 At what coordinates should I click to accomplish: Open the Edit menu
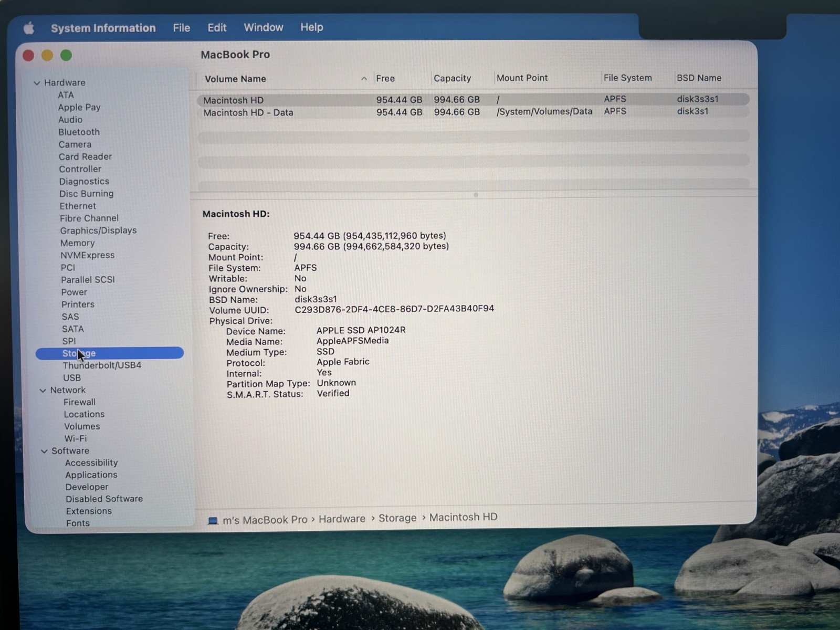tap(217, 28)
